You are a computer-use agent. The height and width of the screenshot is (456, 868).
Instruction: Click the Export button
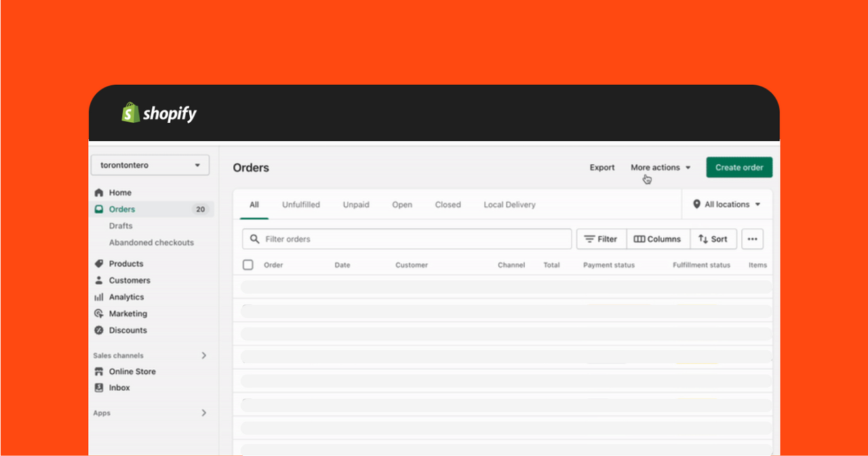[602, 168]
